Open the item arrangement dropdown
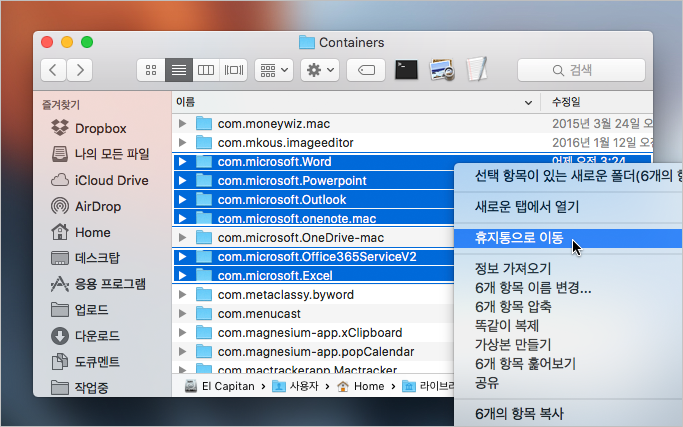This screenshot has width=683, height=427. coord(274,70)
